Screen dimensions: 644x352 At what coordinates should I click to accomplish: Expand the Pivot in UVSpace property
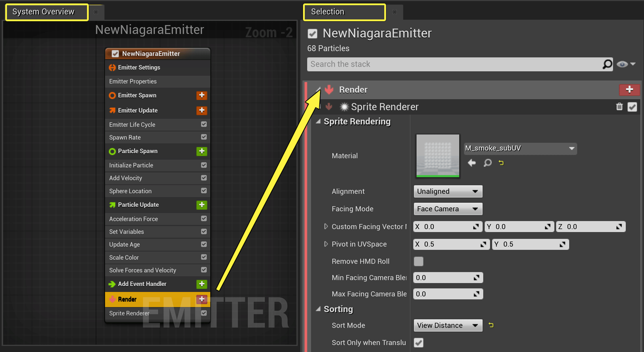click(326, 244)
